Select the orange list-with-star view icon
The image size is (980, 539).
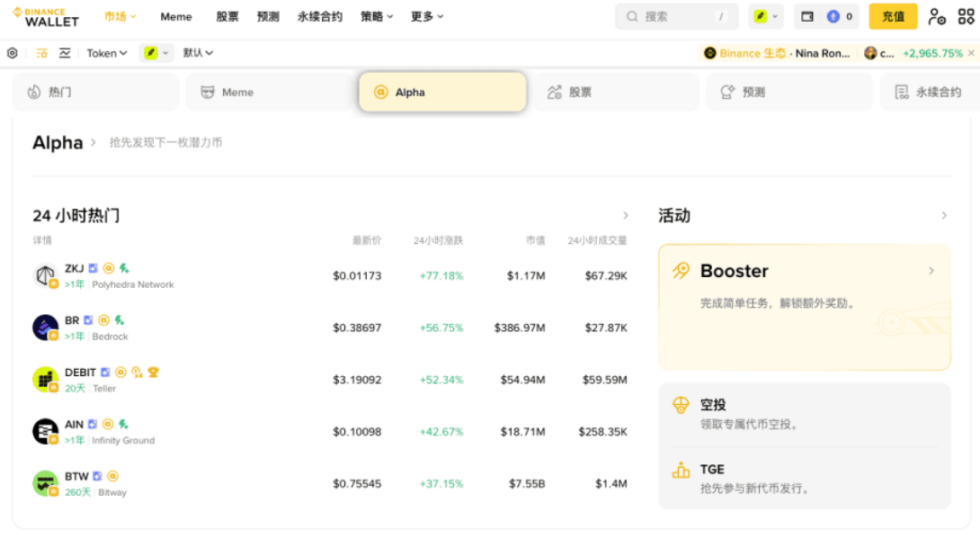pos(42,53)
